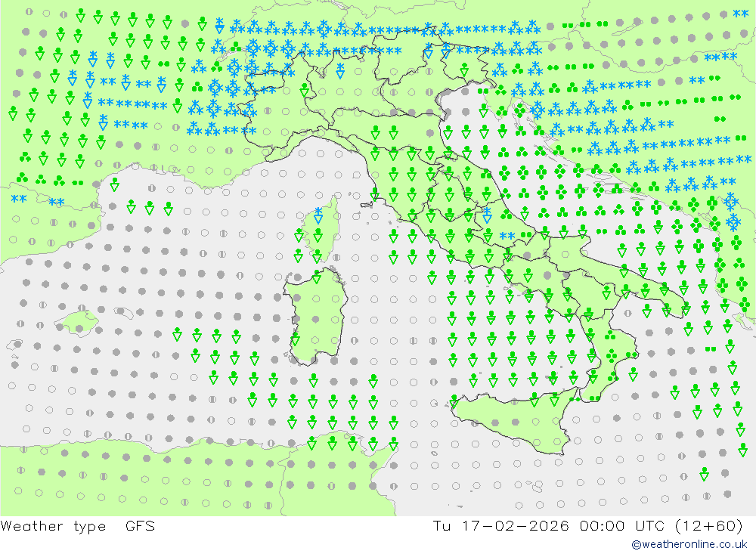The width and height of the screenshot is (756, 554).
Task: Click the forecast offset "(12+60)"
Action: (709, 525)
